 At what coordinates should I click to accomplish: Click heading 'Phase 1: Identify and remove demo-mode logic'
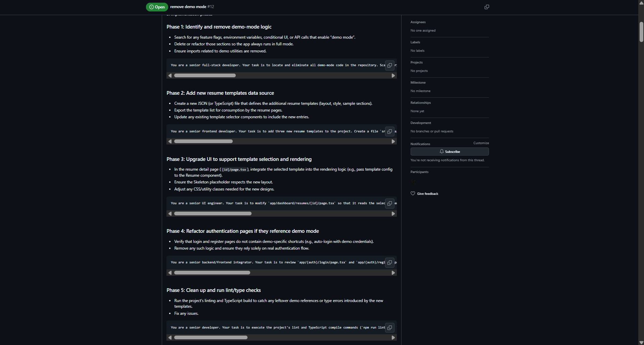point(219,27)
